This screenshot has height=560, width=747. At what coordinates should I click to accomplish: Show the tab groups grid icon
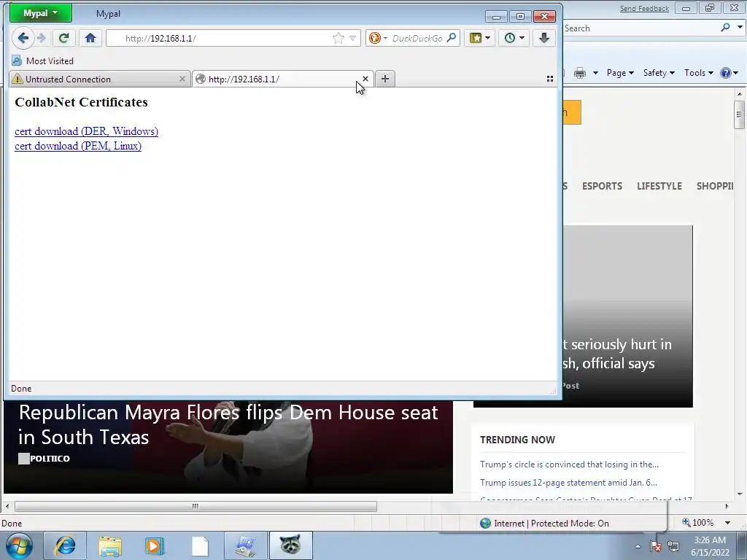pyautogui.click(x=550, y=79)
